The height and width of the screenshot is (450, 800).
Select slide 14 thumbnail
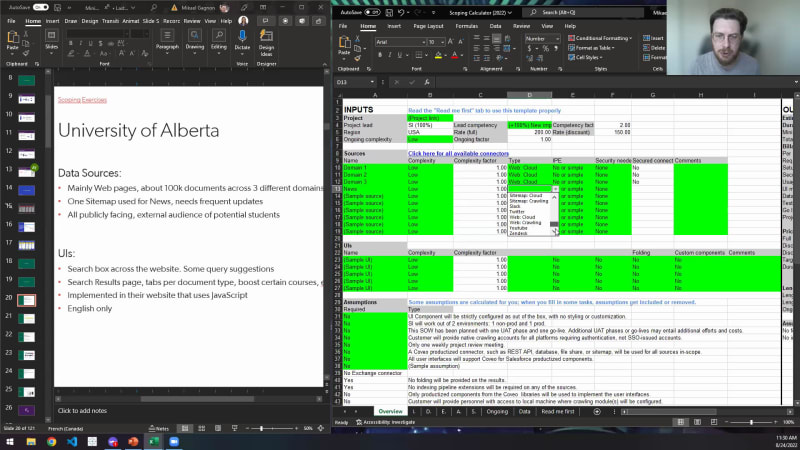[x=26, y=190]
